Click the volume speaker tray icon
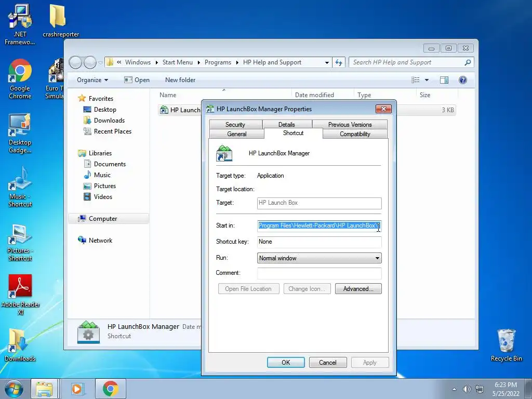532x399 pixels. point(467,389)
